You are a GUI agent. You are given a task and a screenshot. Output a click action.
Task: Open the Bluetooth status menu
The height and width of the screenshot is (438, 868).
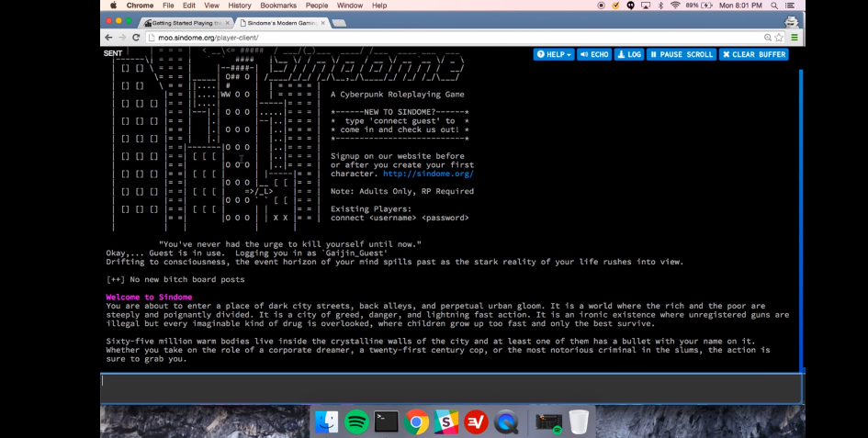tap(660, 6)
